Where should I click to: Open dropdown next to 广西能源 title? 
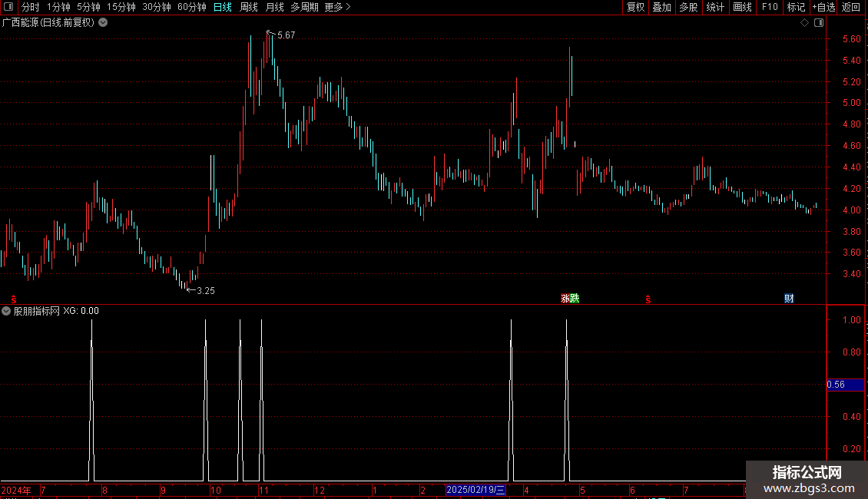pyautogui.click(x=103, y=22)
